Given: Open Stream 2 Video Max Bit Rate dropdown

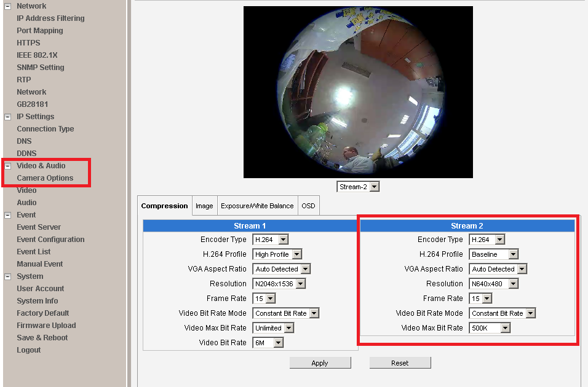Looking at the screenshot, I should click(x=490, y=328).
